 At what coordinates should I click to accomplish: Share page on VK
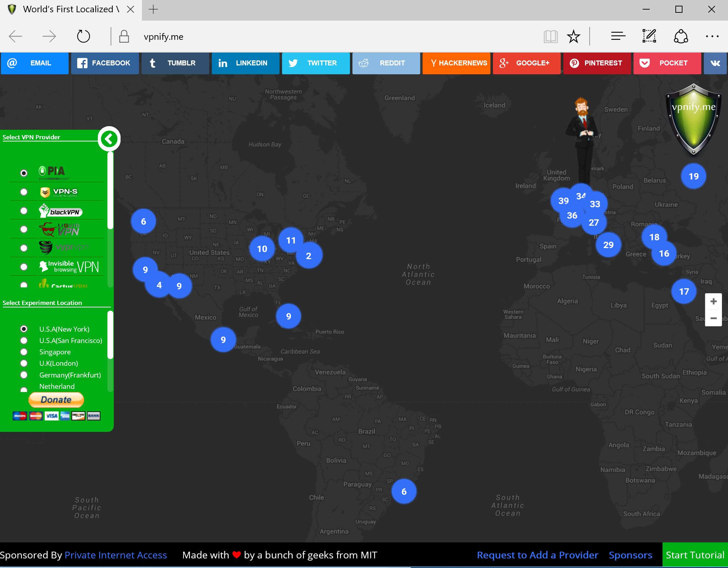pos(715,63)
